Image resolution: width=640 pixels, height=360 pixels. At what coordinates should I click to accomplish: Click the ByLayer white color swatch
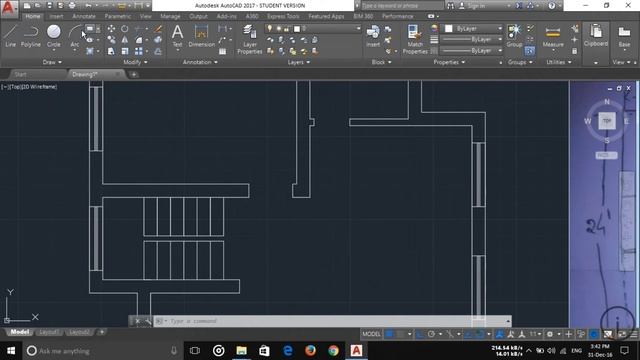click(449, 29)
